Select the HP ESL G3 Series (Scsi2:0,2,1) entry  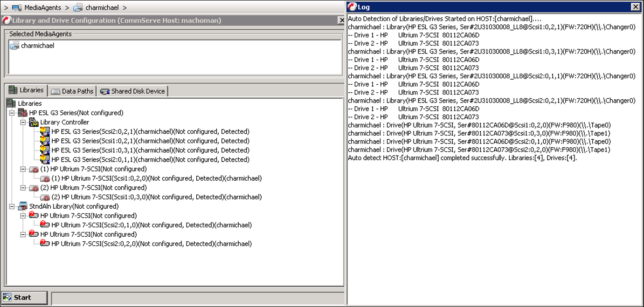(x=140, y=131)
